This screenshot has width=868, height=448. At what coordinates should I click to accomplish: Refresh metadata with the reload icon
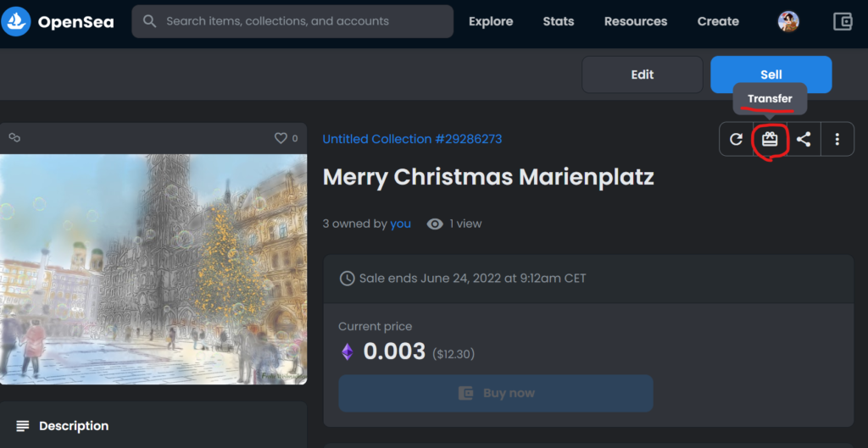736,140
